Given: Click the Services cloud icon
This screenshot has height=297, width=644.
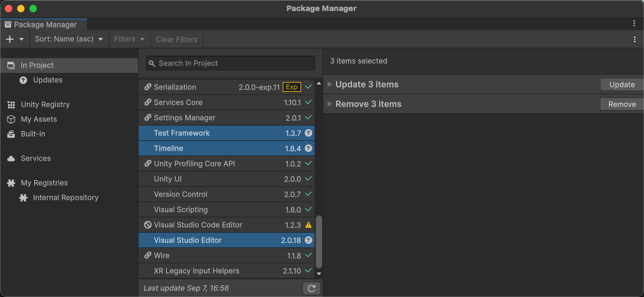Looking at the screenshot, I should (x=11, y=159).
